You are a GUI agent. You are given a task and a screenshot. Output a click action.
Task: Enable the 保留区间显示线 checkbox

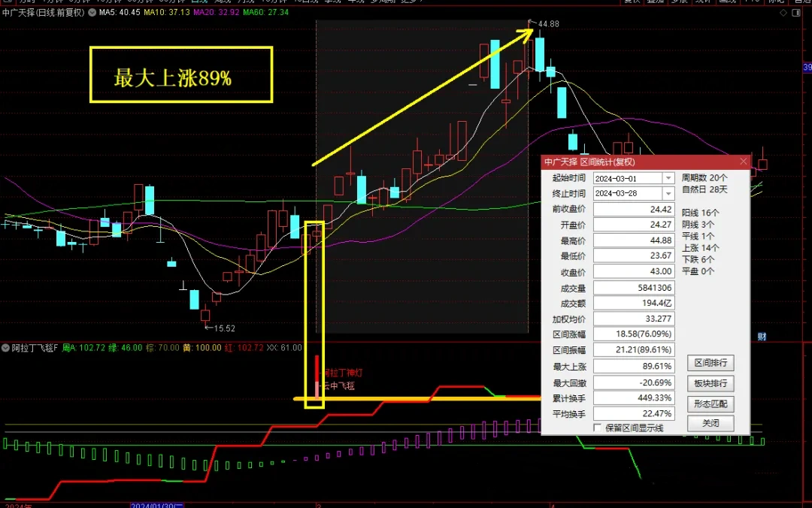point(598,428)
